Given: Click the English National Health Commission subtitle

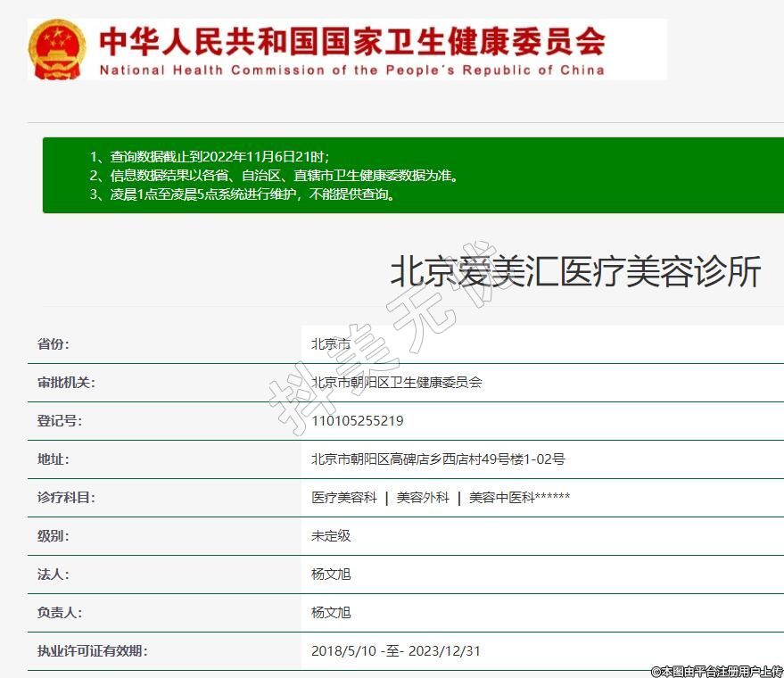Looking at the screenshot, I should coord(351,70).
